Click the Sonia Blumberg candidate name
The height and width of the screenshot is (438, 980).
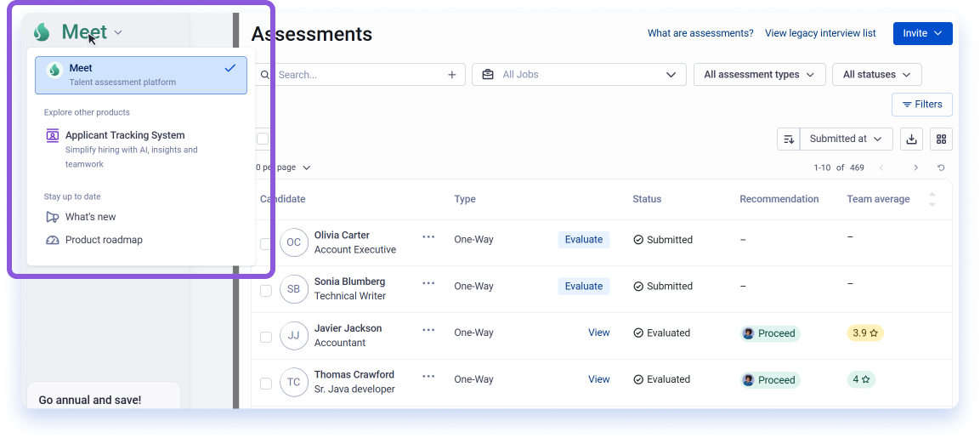pos(349,282)
